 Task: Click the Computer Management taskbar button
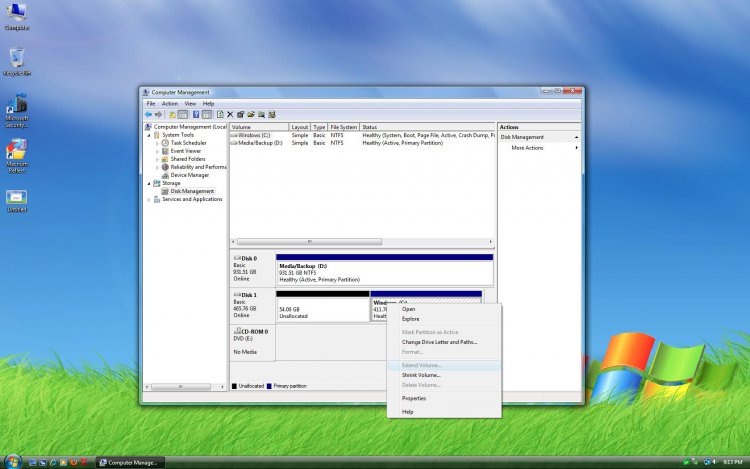click(x=130, y=462)
